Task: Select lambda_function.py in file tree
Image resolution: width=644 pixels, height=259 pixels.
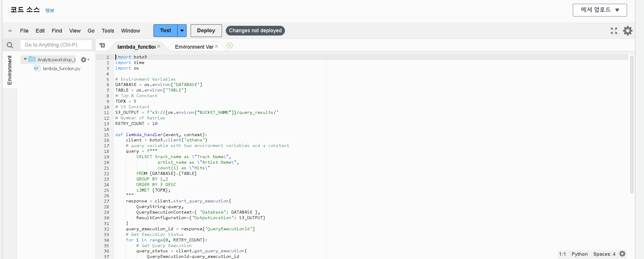Action: pyautogui.click(x=62, y=68)
